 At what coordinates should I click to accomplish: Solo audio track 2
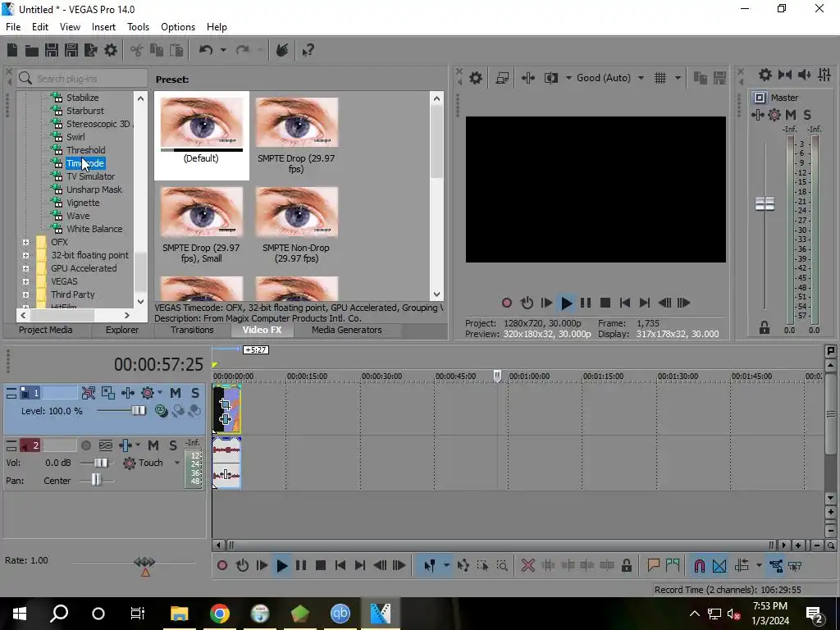coord(173,445)
